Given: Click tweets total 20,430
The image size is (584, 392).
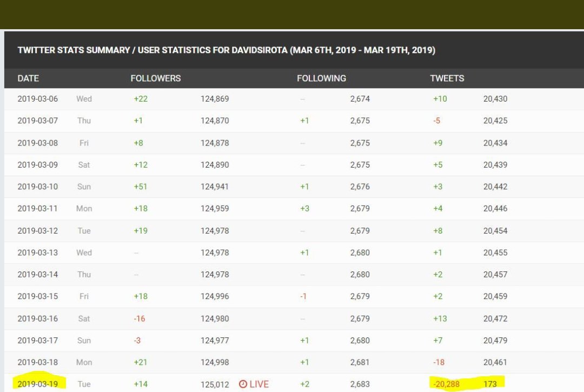Looking at the screenshot, I should point(495,98).
